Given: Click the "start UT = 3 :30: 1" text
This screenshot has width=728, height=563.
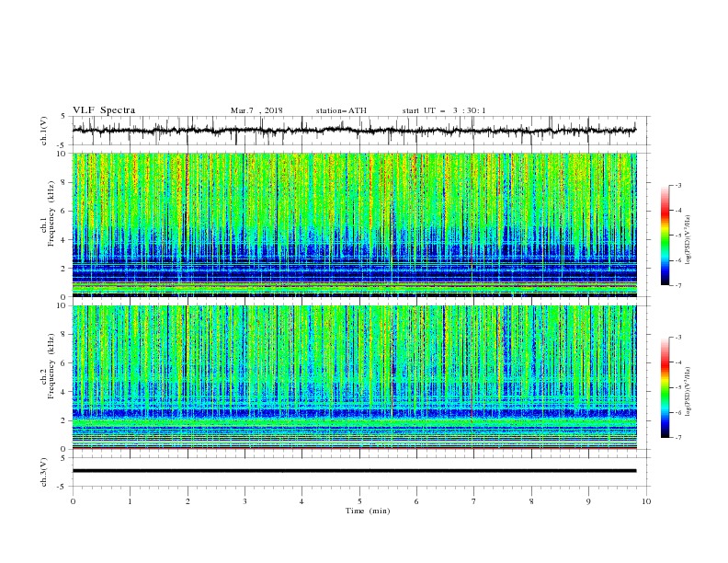Looking at the screenshot, I should click(x=444, y=110).
